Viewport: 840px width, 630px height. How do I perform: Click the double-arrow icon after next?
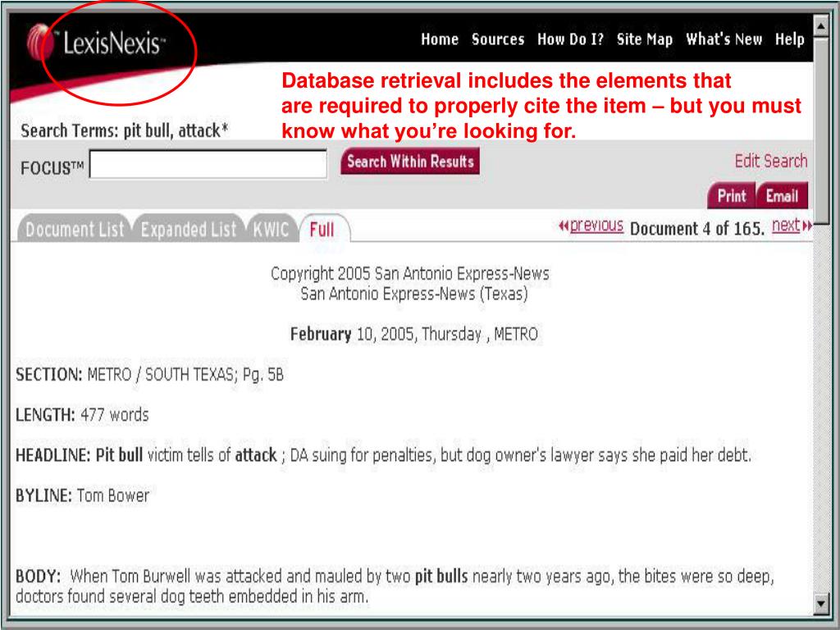806,226
